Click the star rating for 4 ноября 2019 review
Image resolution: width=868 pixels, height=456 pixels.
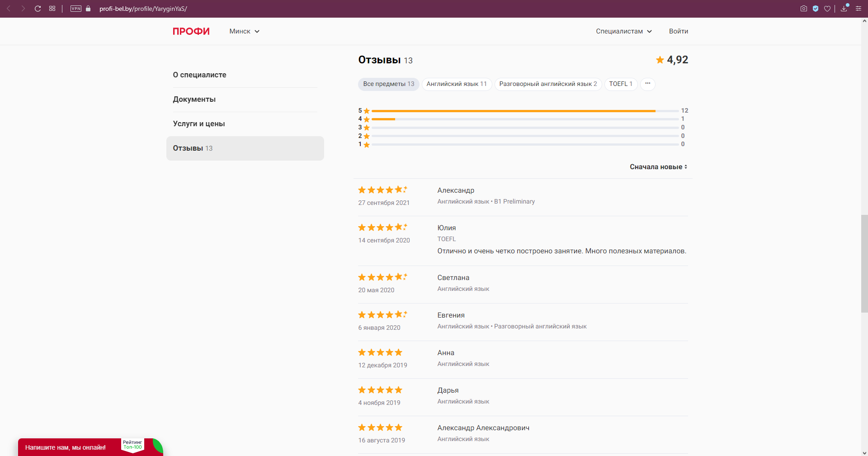click(380, 390)
